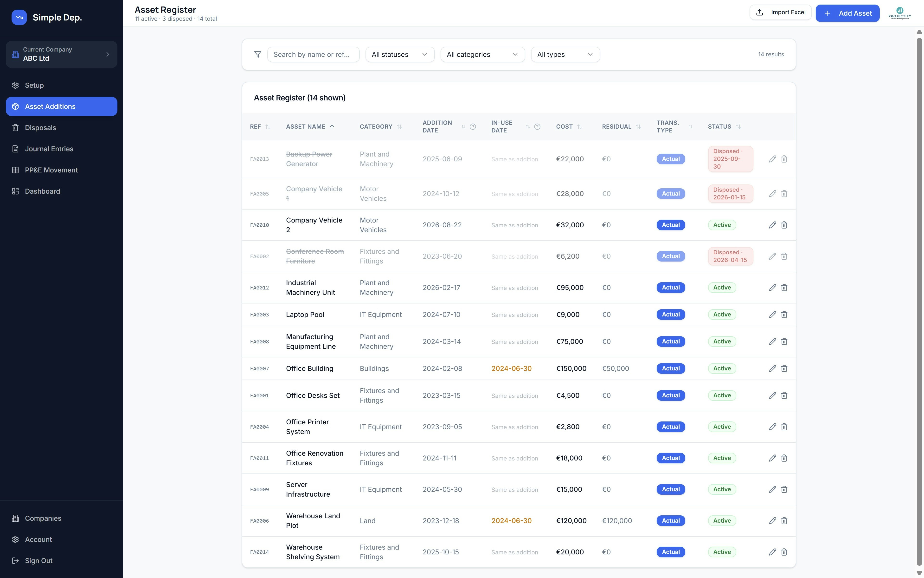Edit the Office Desks Set asset

click(x=772, y=395)
